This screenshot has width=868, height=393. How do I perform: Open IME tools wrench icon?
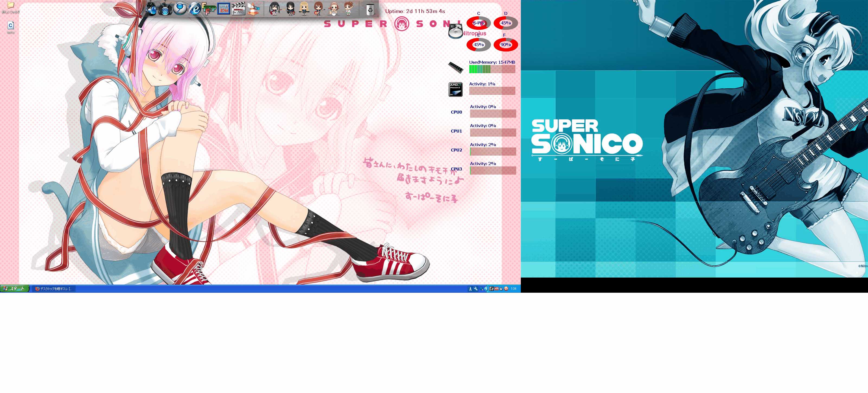click(x=476, y=289)
